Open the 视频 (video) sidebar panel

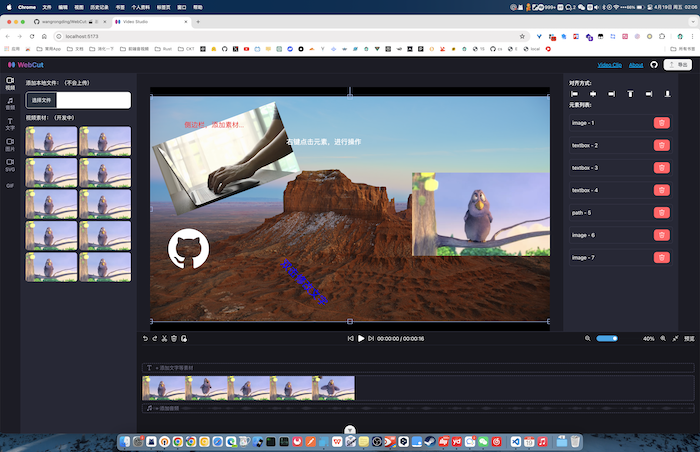(x=10, y=83)
